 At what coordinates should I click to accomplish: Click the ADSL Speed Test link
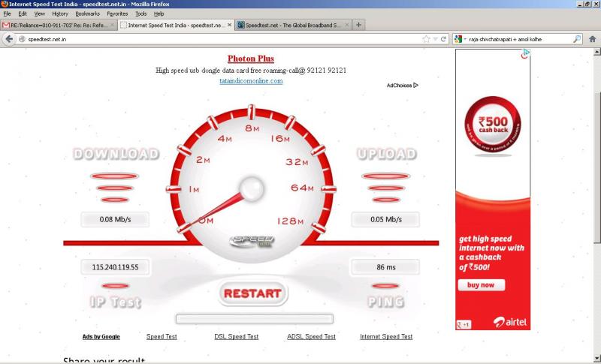[311, 337]
